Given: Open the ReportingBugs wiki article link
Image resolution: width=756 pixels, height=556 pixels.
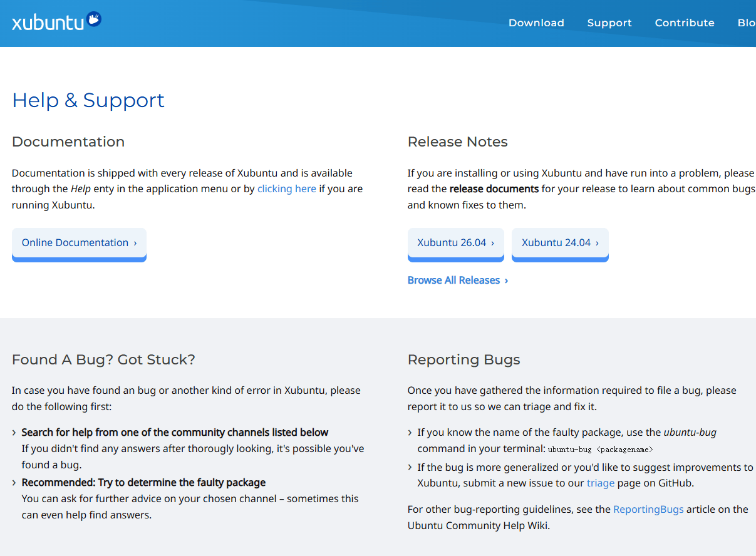Looking at the screenshot, I should [648, 509].
